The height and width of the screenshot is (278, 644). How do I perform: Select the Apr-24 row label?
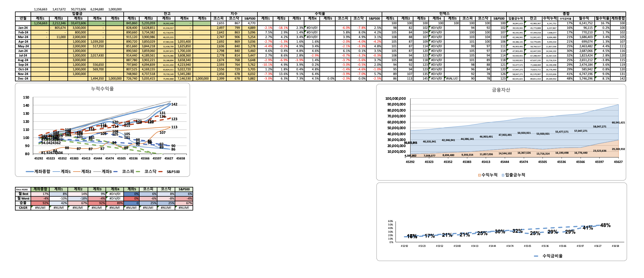[x=23, y=42]
